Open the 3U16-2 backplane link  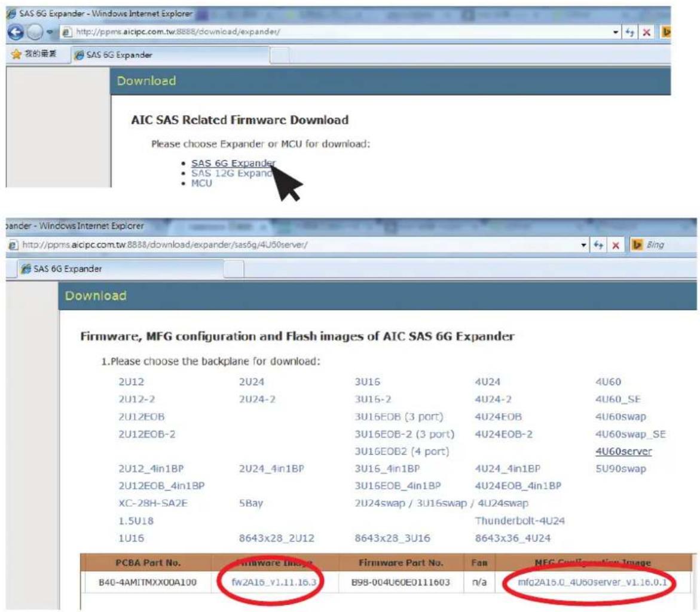(x=373, y=400)
